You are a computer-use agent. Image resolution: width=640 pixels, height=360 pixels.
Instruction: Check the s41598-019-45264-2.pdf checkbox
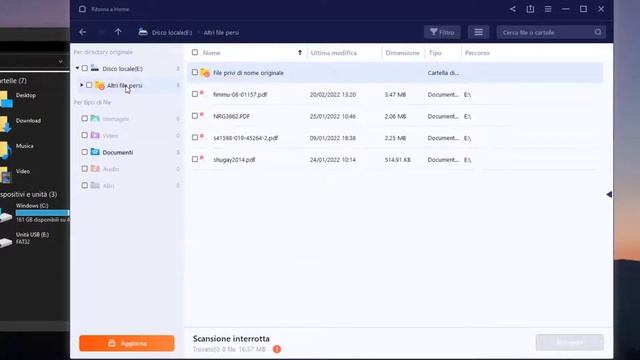pyautogui.click(x=195, y=137)
